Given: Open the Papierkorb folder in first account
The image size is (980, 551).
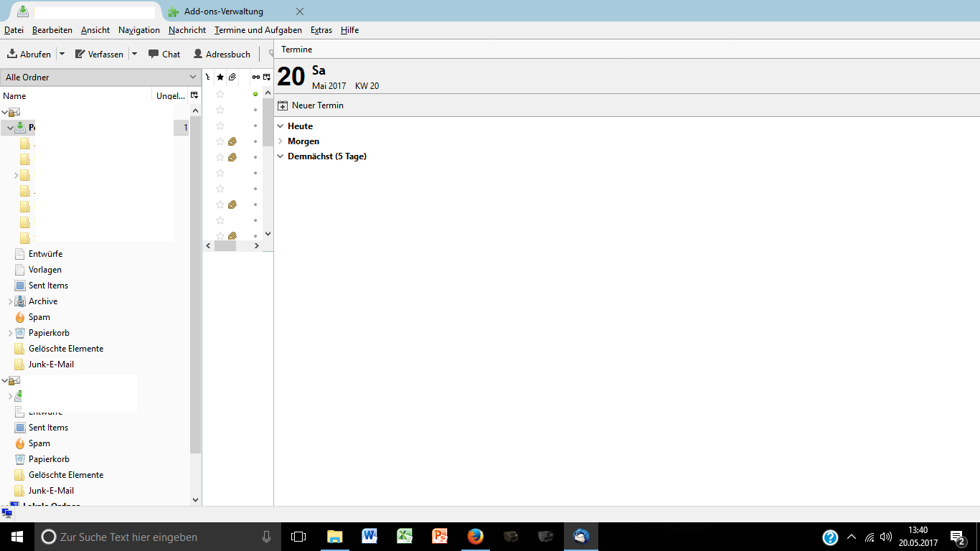Looking at the screenshot, I should click(x=49, y=333).
